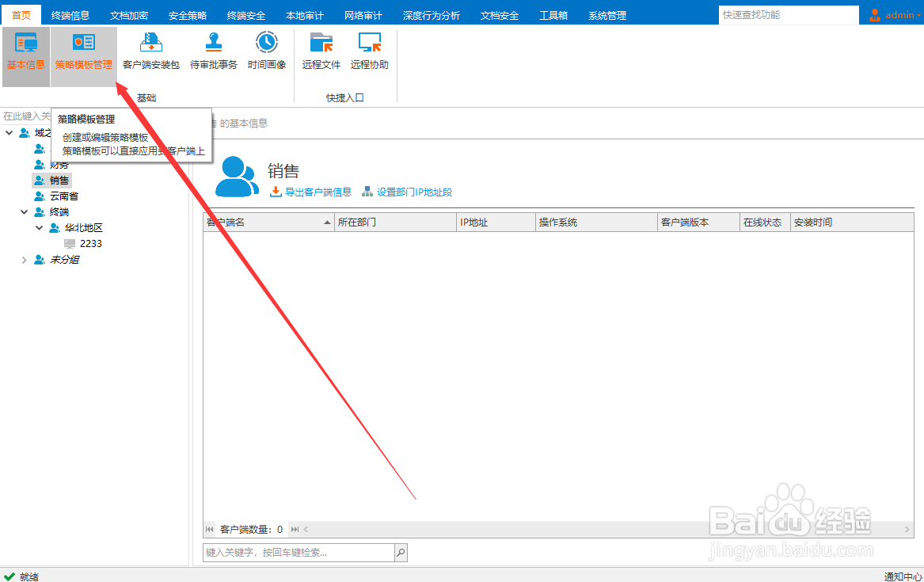
Task: Select the 2233 computer icon
Action: click(x=70, y=243)
